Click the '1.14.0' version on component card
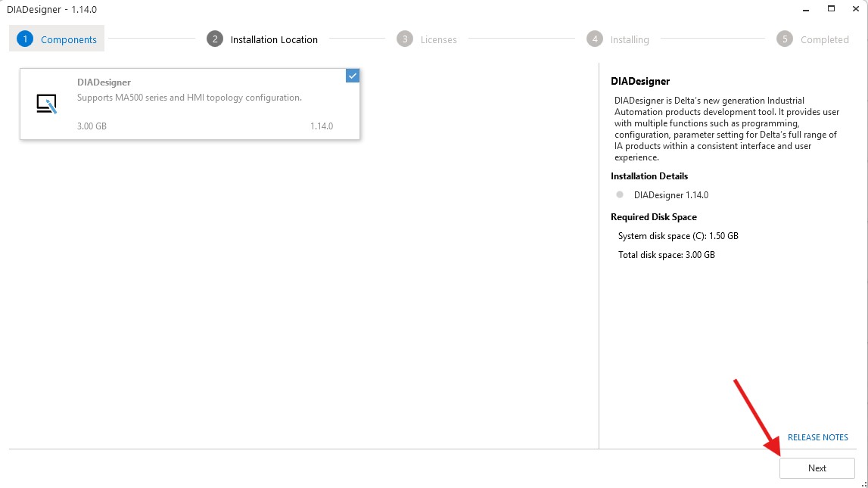This screenshot has height=488, width=868. 322,126
